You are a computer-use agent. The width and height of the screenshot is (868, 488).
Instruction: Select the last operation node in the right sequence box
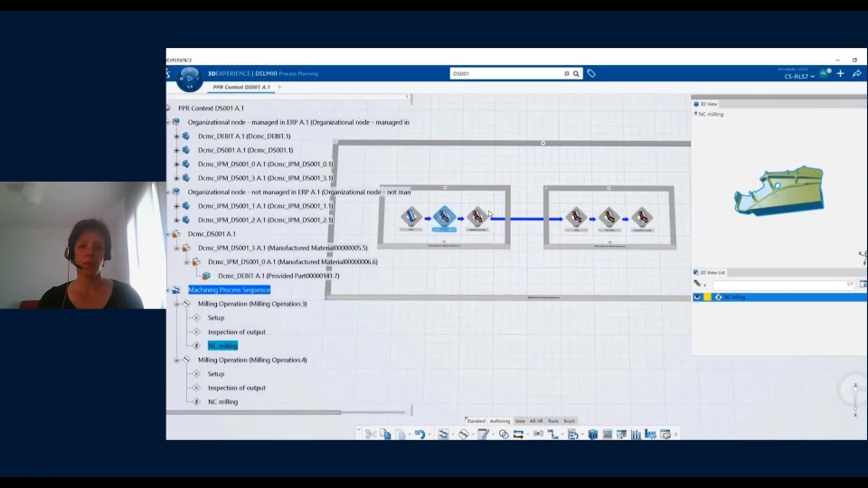[642, 217]
